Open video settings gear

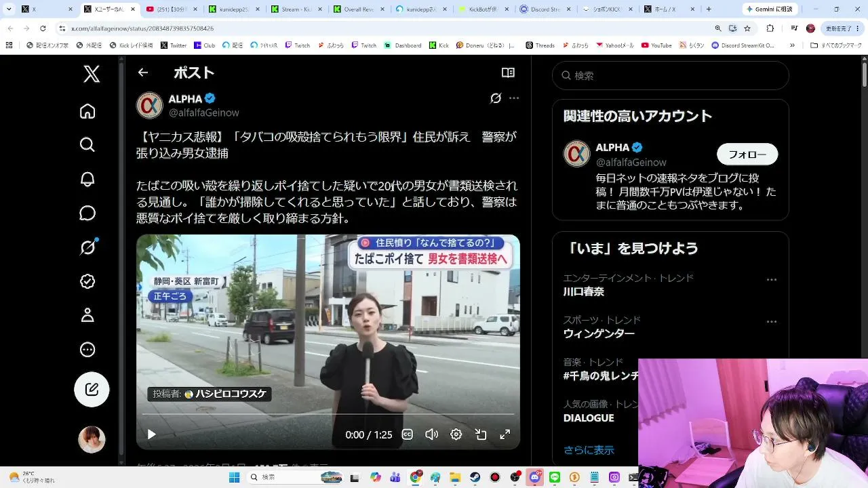(456, 434)
